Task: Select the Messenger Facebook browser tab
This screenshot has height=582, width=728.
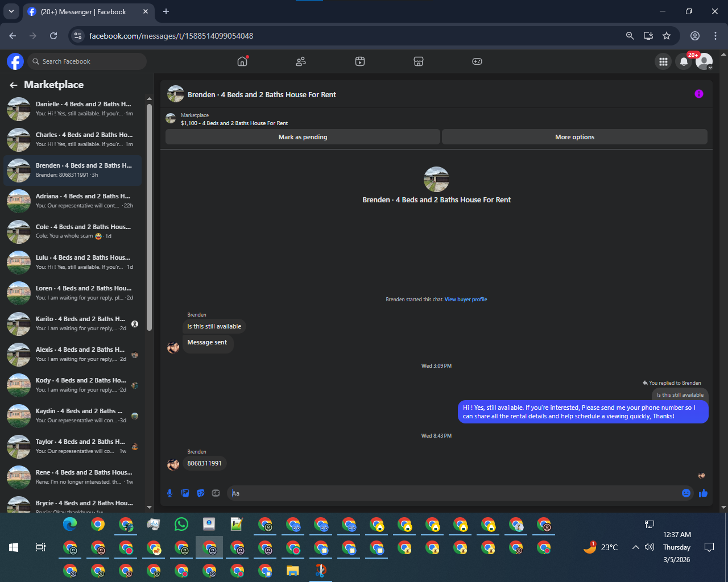Action: coord(88,11)
